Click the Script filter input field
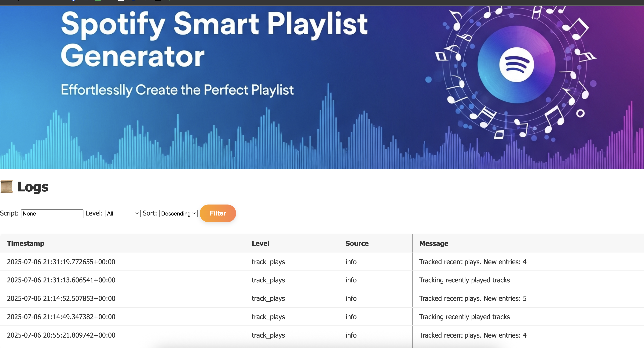Viewport: 644px width, 348px height. point(52,214)
